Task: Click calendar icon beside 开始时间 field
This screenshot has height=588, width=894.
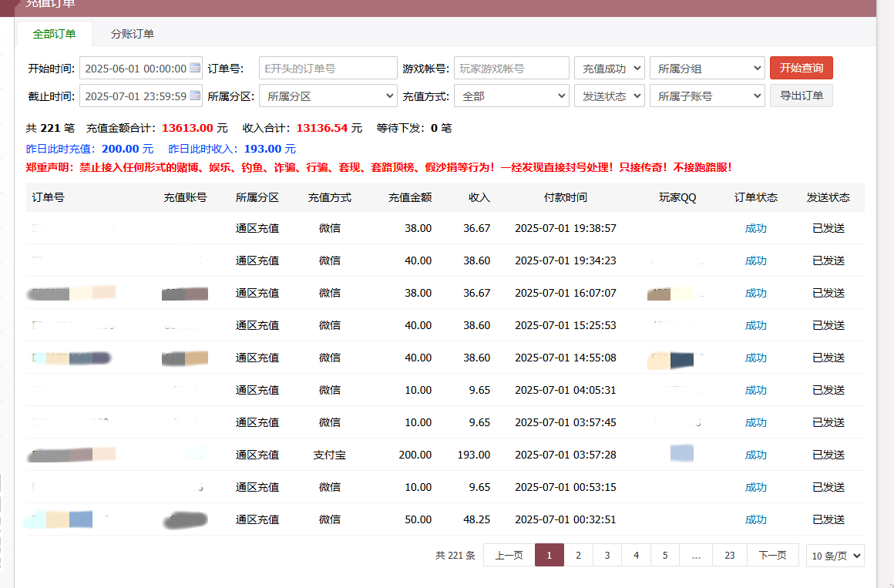Action: pyautogui.click(x=195, y=68)
